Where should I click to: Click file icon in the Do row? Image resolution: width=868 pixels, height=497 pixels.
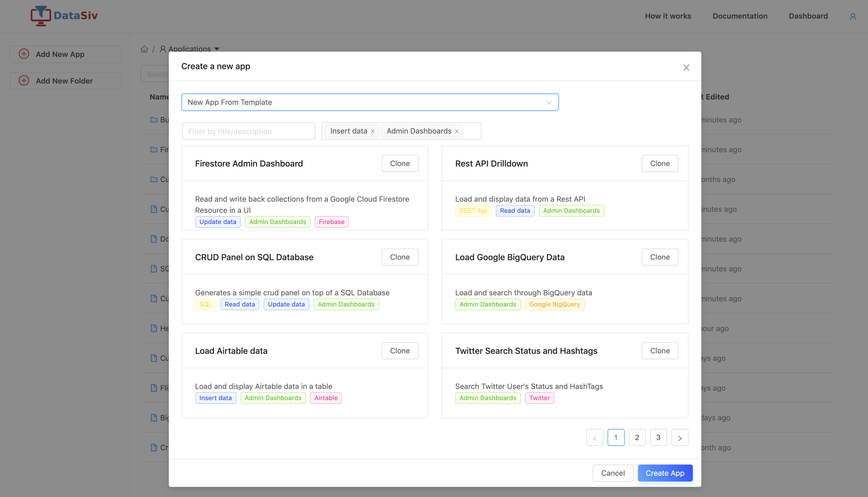tap(154, 239)
